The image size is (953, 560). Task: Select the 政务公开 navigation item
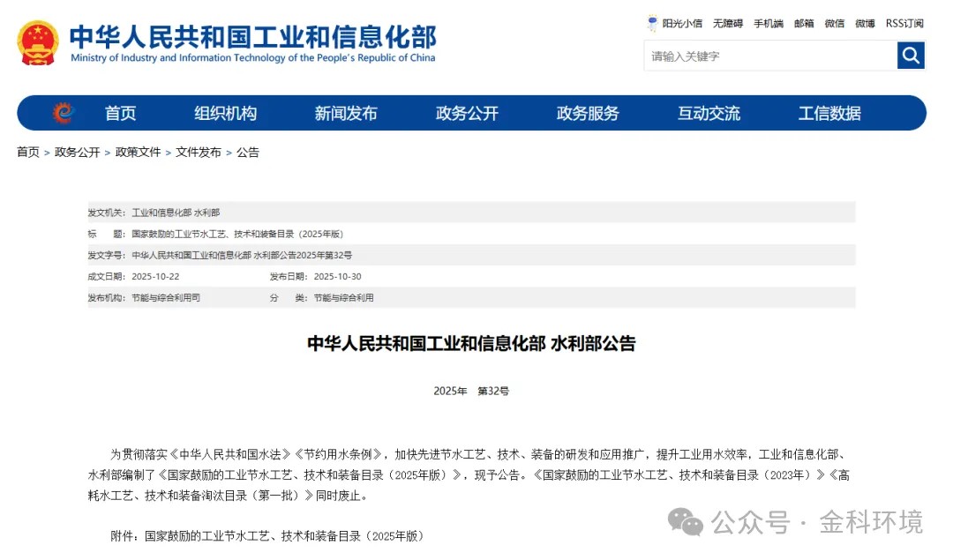coord(467,113)
